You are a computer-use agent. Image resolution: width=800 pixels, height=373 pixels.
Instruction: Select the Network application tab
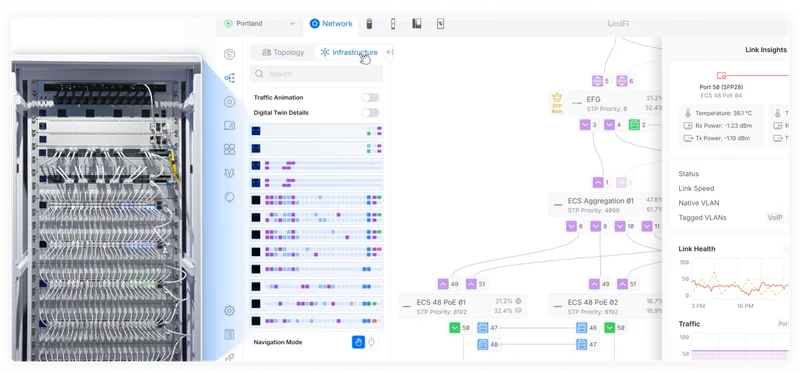coord(331,23)
